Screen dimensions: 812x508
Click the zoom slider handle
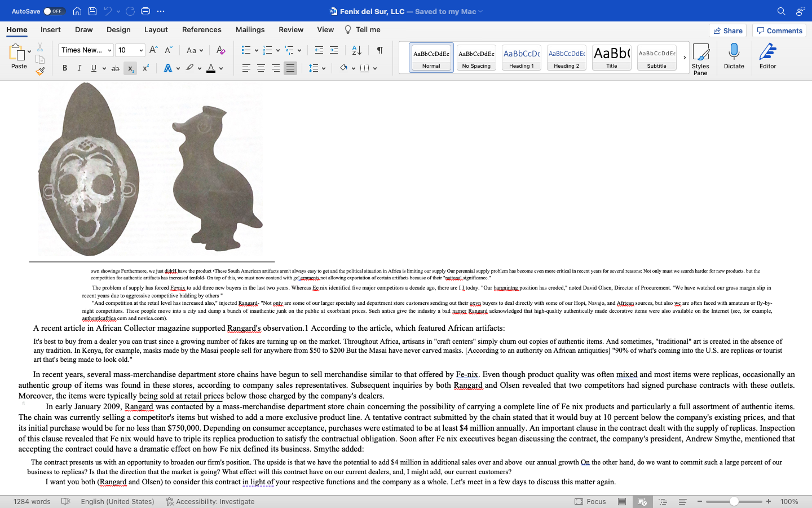click(734, 501)
